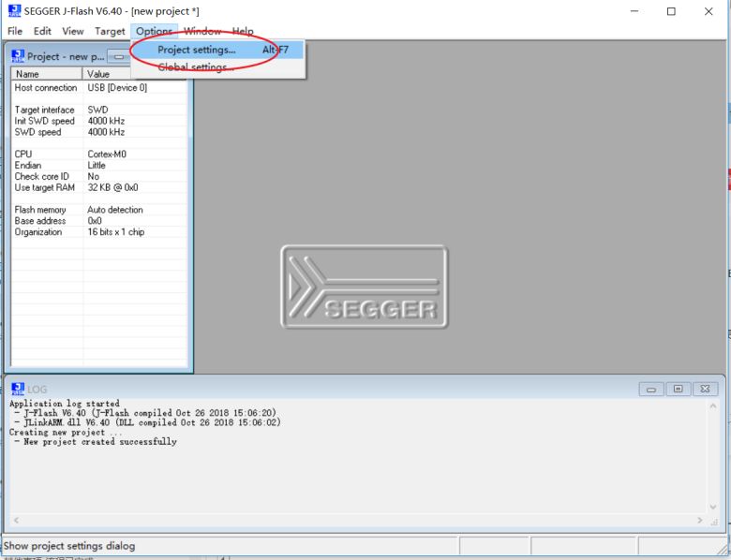Click the J-Flash application icon in title bar
This screenshot has height=560, width=731.
[x=14, y=10]
